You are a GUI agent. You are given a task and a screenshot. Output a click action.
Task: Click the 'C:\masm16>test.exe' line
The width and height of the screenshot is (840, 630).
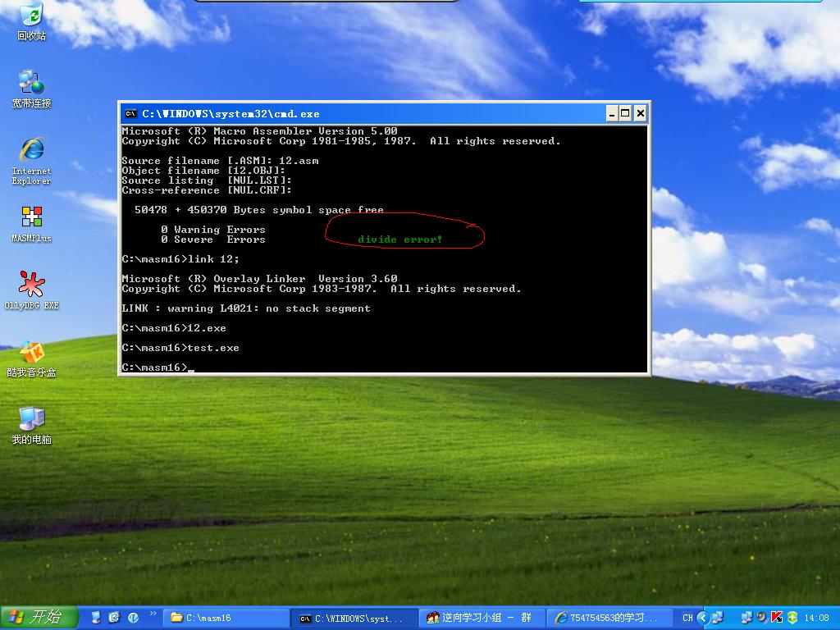(x=180, y=348)
